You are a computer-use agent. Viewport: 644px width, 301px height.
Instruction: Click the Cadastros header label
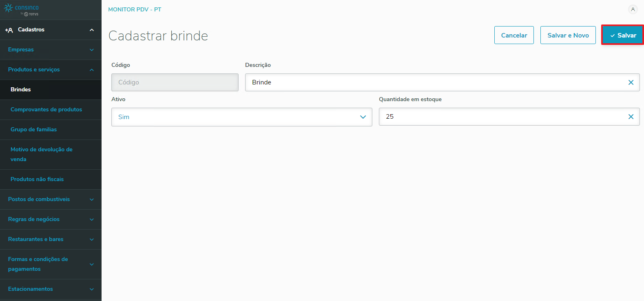point(31,30)
